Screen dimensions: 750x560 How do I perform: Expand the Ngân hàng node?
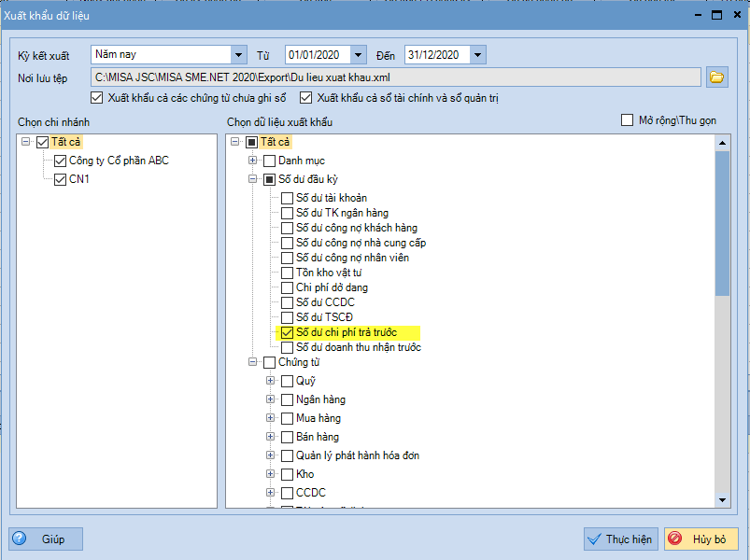point(270,399)
